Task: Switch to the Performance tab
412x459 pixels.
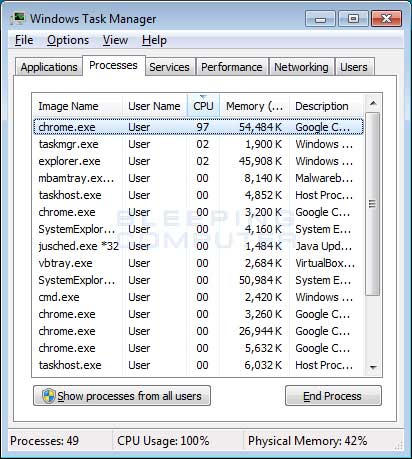Action: (x=232, y=67)
